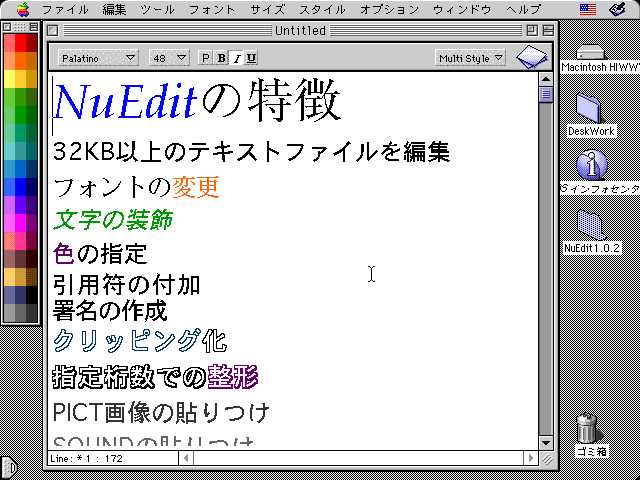Image resolution: width=640 pixels, height=480 pixels.
Task: Click the Untitled window's zoom box
Action: (x=532, y=30)
